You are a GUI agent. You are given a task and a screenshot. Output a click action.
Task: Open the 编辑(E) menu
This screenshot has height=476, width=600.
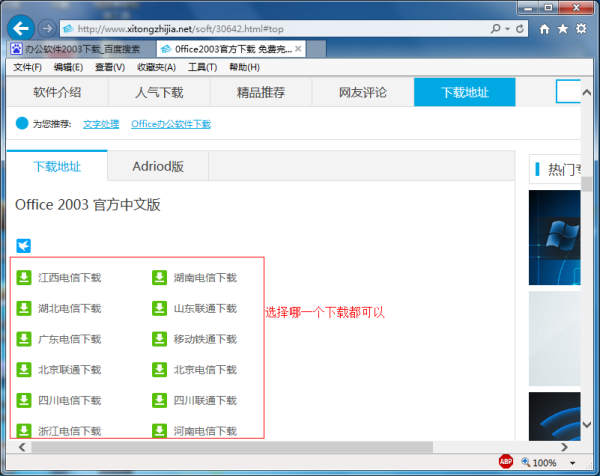click(68, 67)
